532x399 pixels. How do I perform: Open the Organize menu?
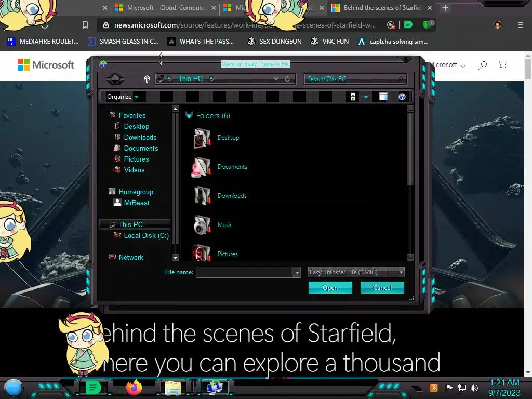pyautogui.click(x=123, y=97)
